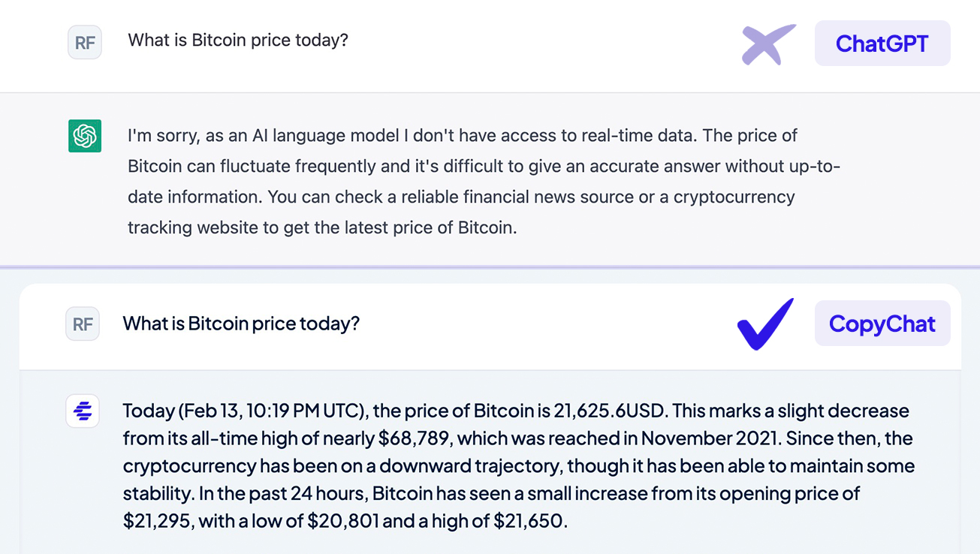Click the $21,295 opening price
The image size is (980, 554).
(x=156, y=521)
